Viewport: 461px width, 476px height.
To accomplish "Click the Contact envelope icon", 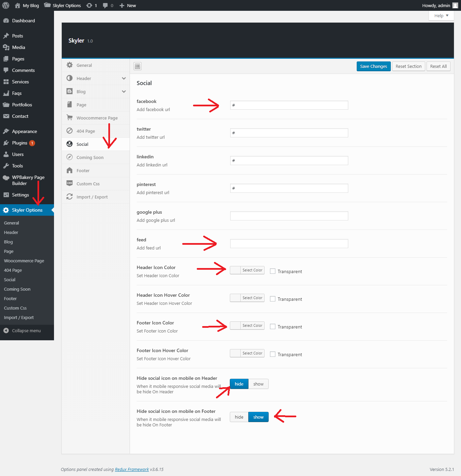I will click(6, 116).
